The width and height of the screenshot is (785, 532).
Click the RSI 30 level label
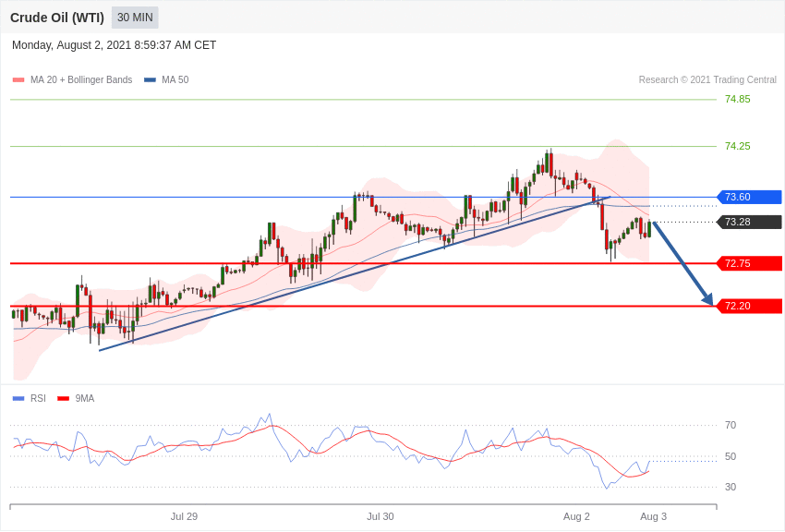coord(730,487)
